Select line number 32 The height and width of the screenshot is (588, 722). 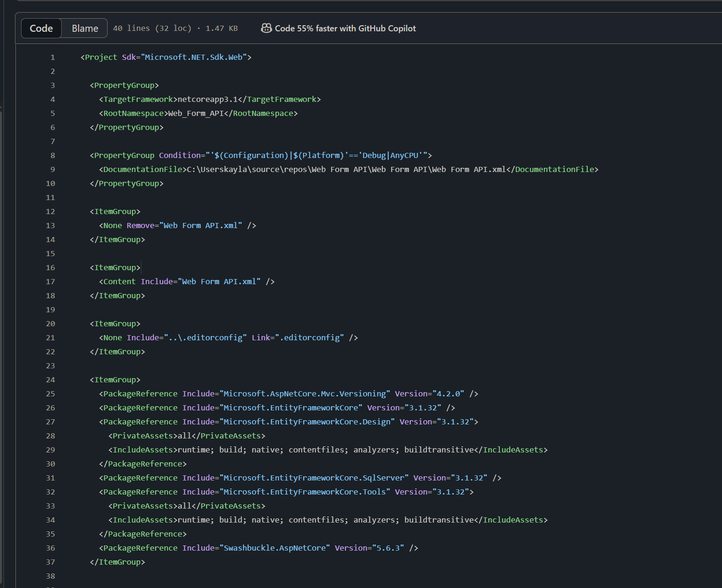click(51, 492)
